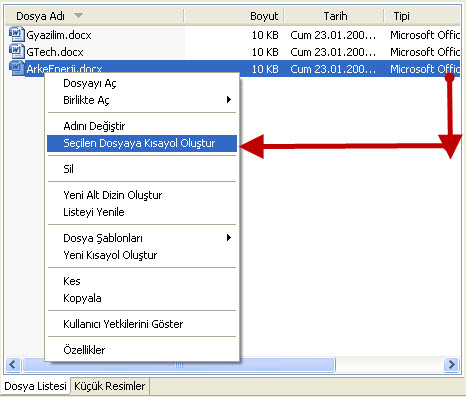Viewport: 466px width, 397px height.
Task: Expand the Dosya Şablonları submenu
Action: click(142, 238)
